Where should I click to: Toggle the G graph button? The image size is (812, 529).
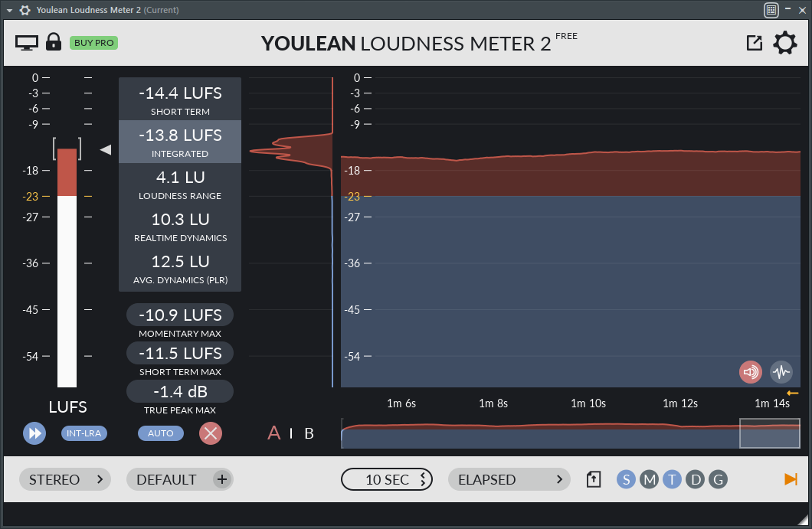tap(719, 480)
